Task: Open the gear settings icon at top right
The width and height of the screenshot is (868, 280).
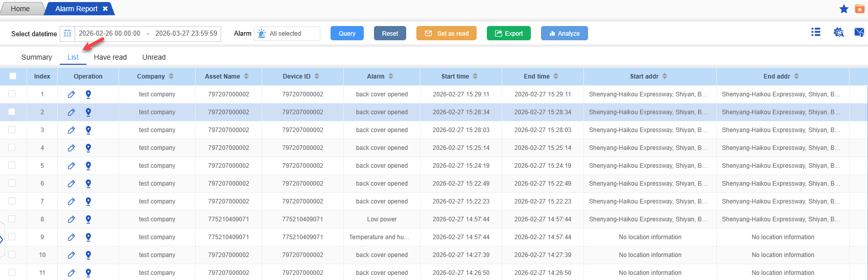Action: [x=838, y=32]
